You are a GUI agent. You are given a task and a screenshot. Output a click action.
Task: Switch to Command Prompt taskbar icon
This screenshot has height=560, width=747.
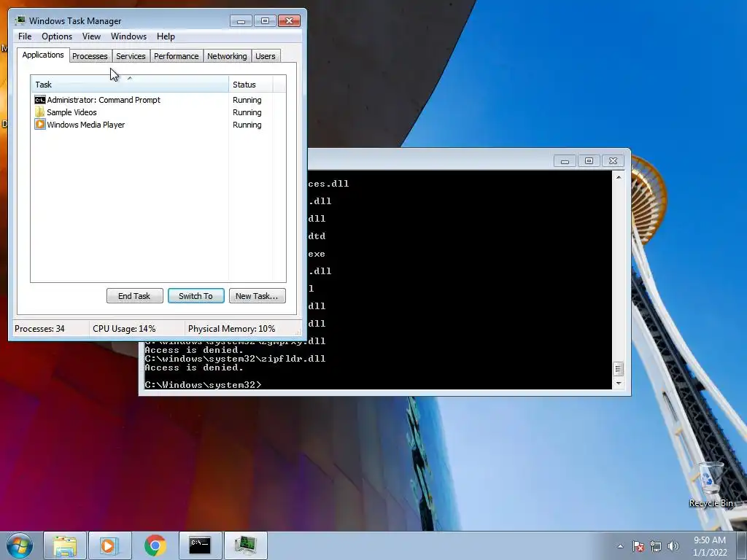[200, 545]
